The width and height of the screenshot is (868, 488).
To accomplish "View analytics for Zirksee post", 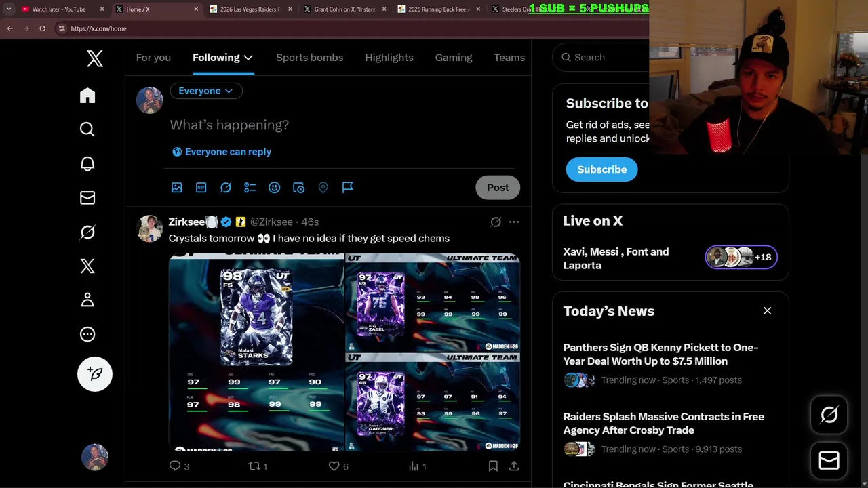I will (414, 466).
